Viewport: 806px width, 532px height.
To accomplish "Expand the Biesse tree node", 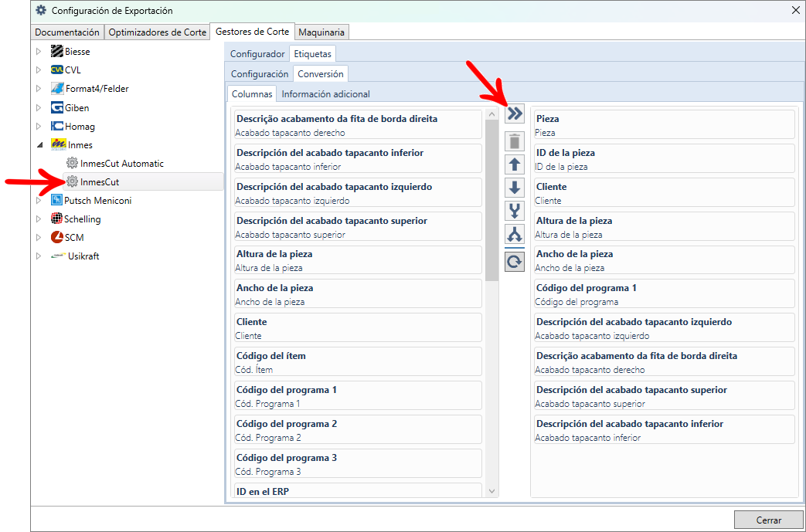I will (x=39, y=52).
